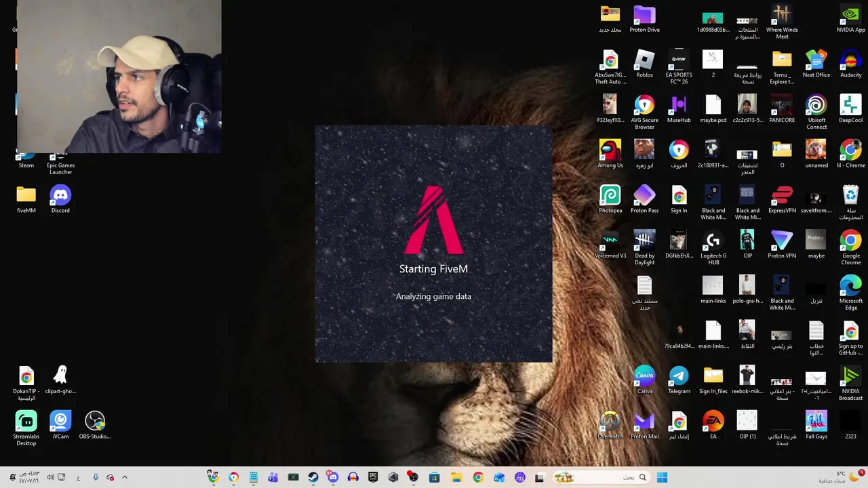
Task: Select the Google Chrome desktop icon
Action: [850, 248]
